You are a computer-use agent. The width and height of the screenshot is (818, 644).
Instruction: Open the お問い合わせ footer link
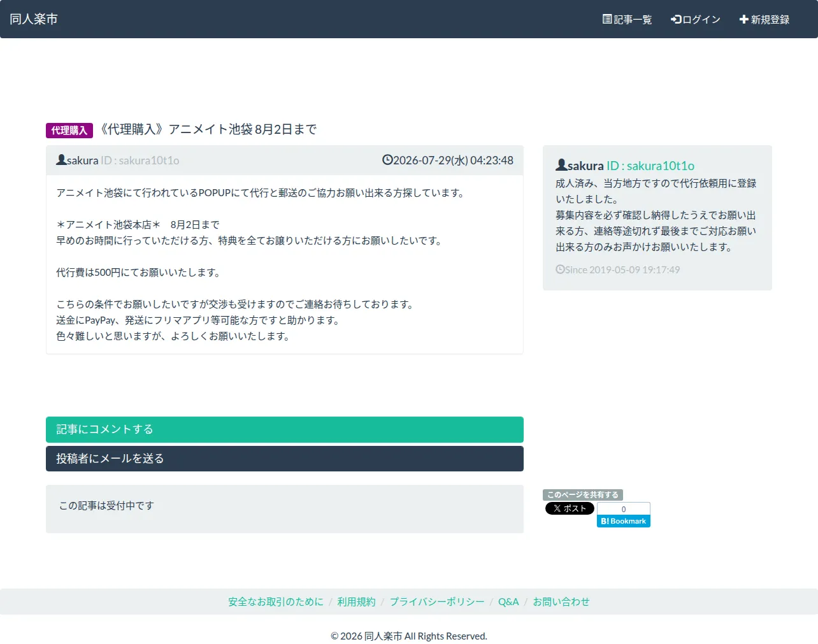[561, 601]
